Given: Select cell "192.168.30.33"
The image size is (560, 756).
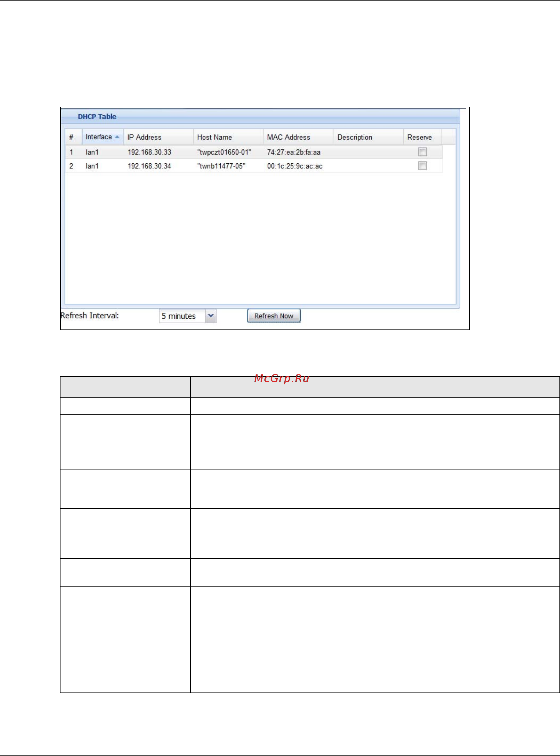Looking at the screenshot, I should coord(149,152).
